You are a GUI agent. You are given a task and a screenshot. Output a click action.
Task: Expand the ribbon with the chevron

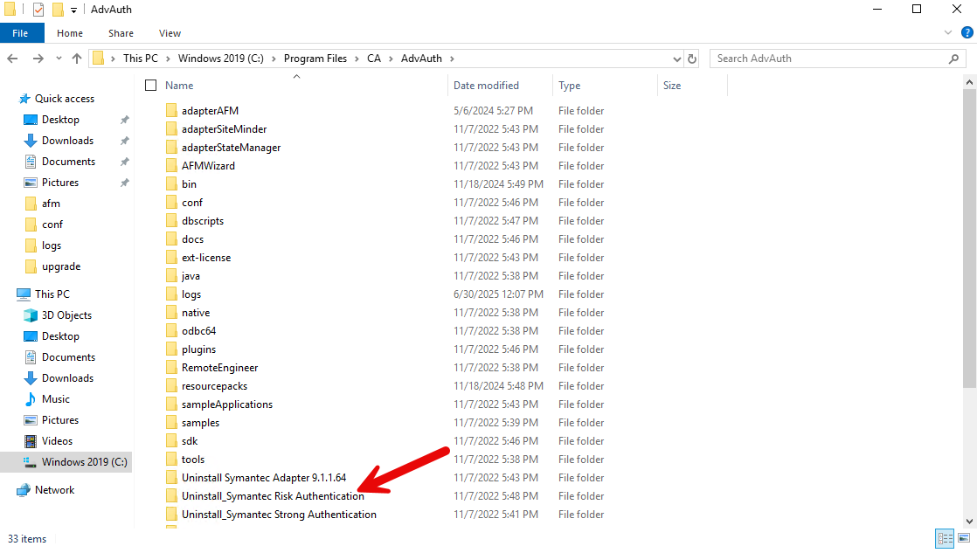[947, 32]
